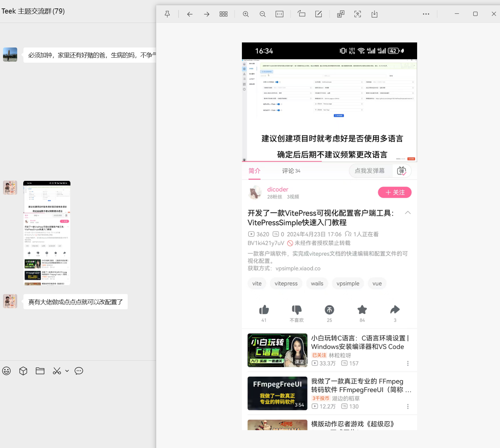Open FFmpegFreeUI video thumbnail

point(277,393)
